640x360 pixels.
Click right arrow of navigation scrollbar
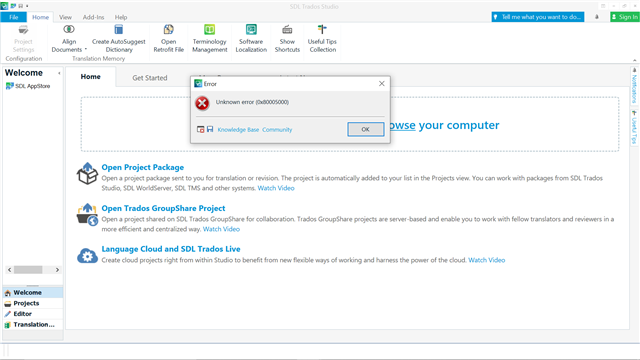[x=57, y=270]
